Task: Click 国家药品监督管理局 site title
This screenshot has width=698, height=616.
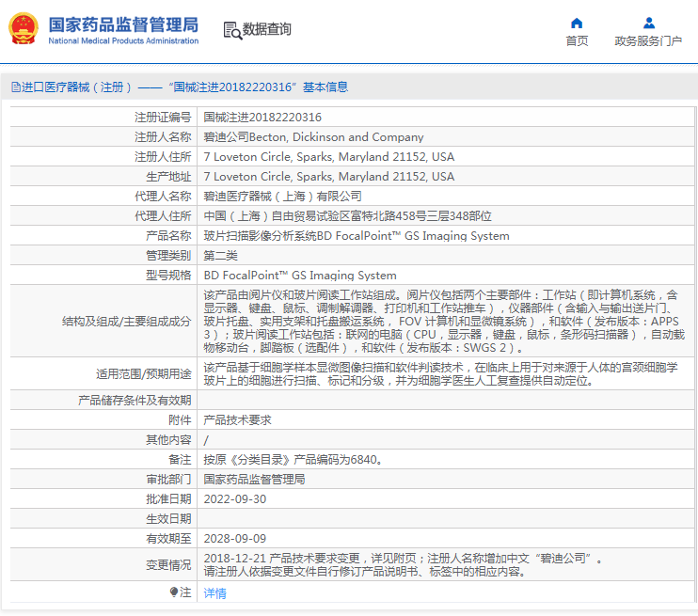Action: [x=123, y=25]
